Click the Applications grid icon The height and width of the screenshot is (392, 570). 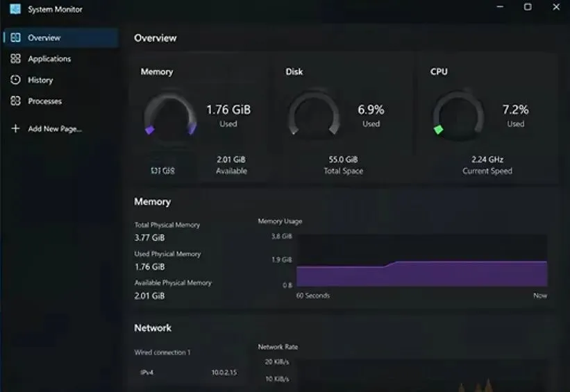pyautogui.click(x=16, y=58)
